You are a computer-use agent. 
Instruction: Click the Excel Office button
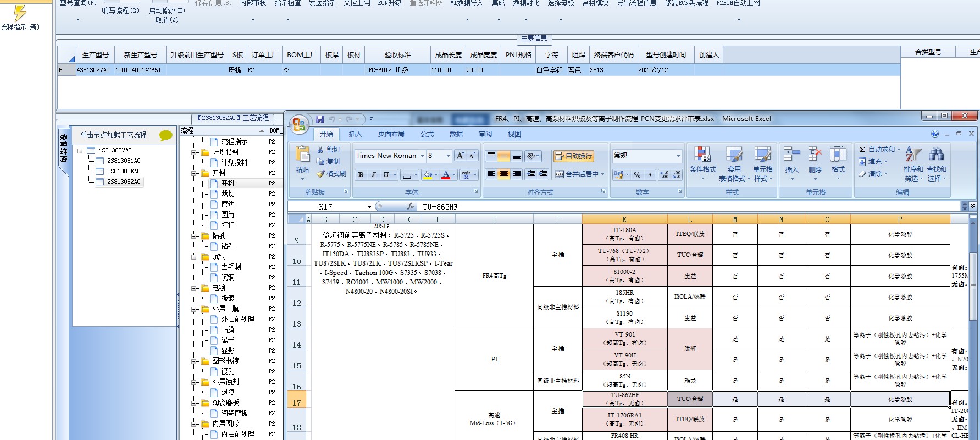299,124
